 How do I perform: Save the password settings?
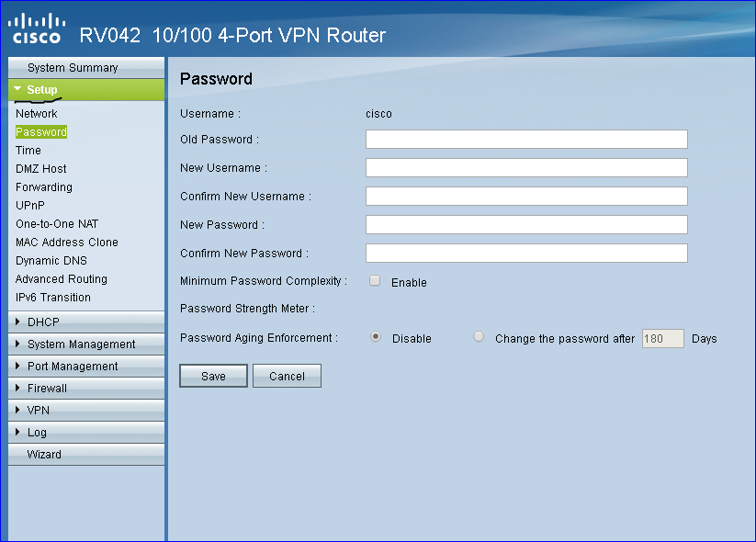pos(214,376)
